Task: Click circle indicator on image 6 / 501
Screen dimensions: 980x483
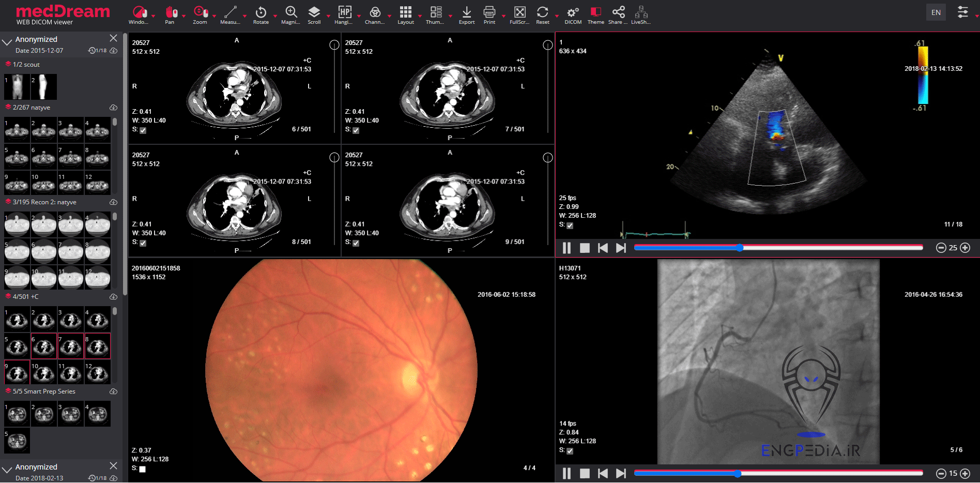Action: tap(334, 45)
